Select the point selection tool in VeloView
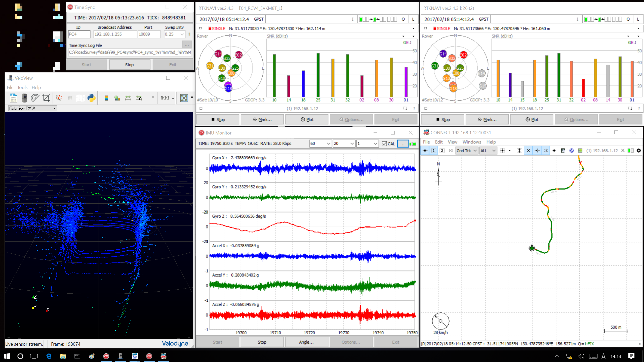 click(x=59, y=98)
